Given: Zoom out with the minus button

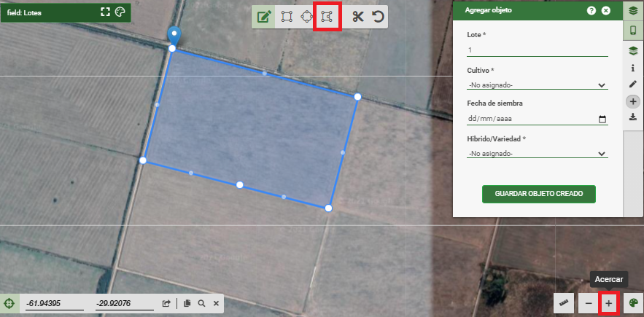Looking at the screenshot, I should click(589, 303).
